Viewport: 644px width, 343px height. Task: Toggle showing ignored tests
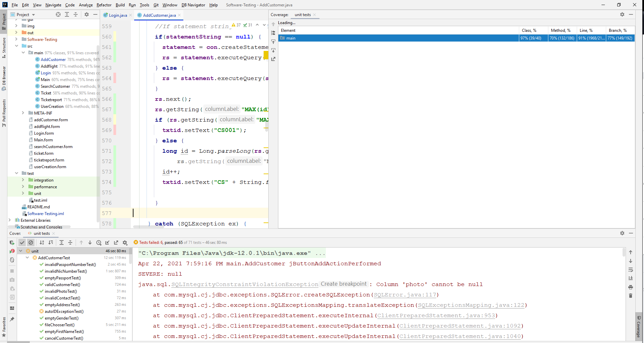pos(31,243)
